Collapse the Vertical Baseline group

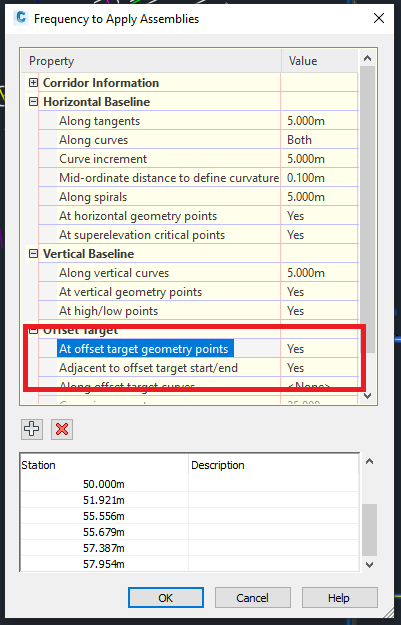[33, 254]
